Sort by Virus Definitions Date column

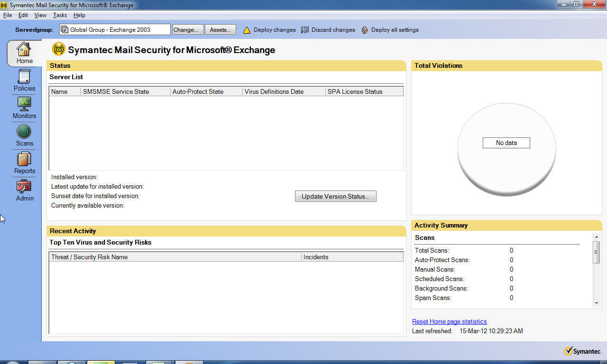click(x=284, y=91)
